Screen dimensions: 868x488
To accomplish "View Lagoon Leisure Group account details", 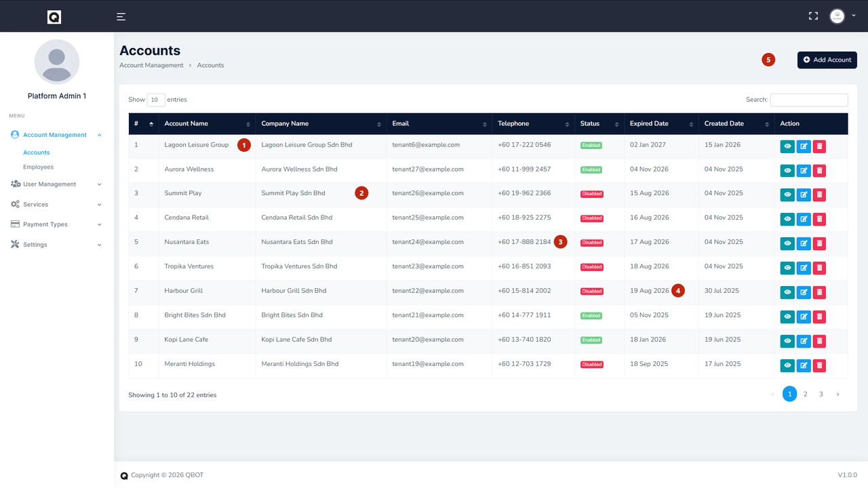I will point(787,146).
